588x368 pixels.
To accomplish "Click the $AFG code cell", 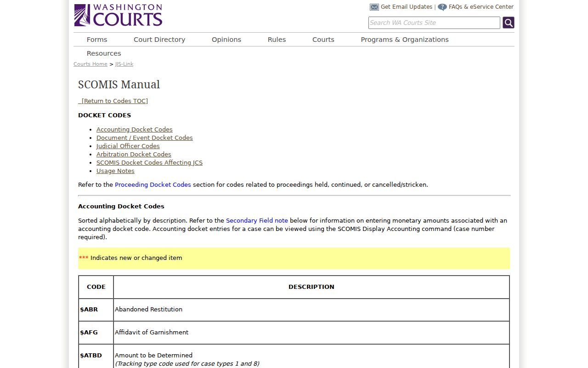I will pos(96,333).
